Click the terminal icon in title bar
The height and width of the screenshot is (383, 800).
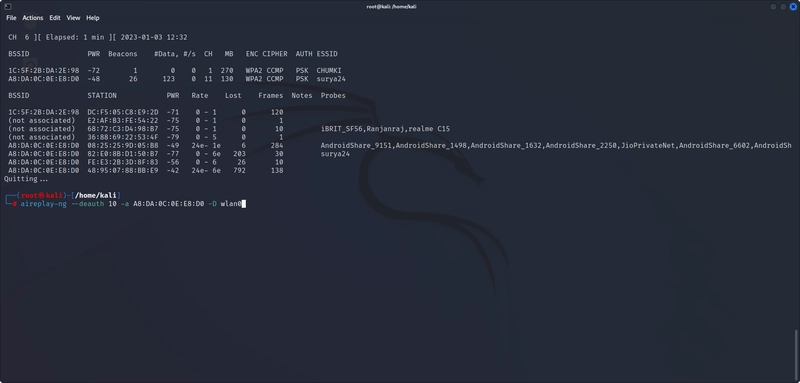[x=8, y=7]
